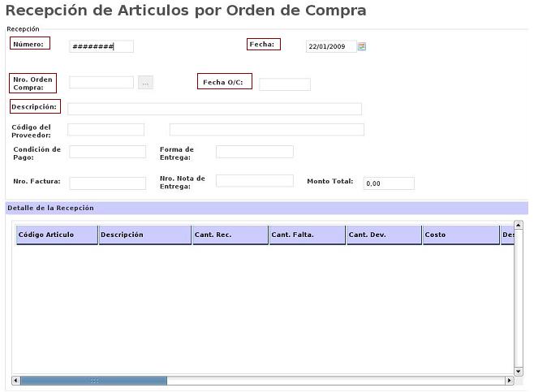Image resolution: width=534 pixels, height=392 pixels.
Task: Click the Fecha O/C input field
Action: pos(284,84)
